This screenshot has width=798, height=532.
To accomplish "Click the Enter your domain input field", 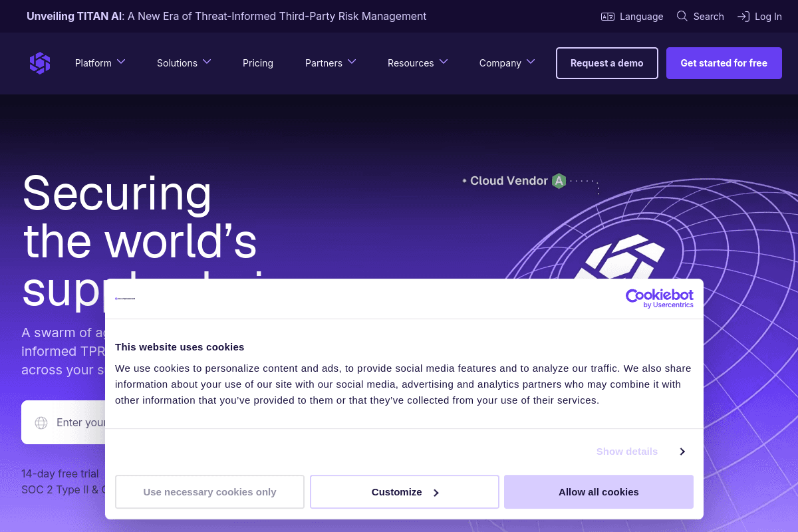I will point(63,422).
